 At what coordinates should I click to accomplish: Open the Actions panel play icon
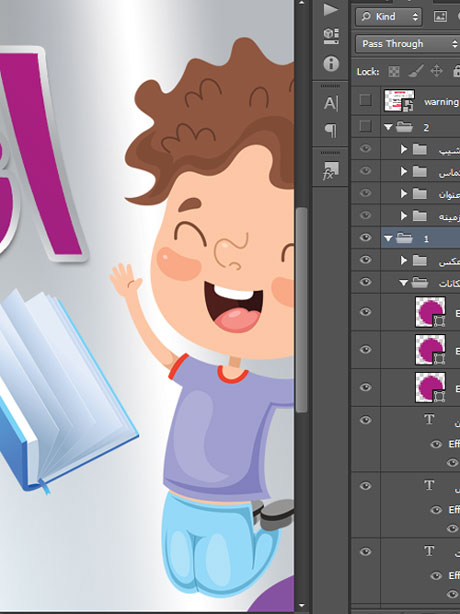click(x=331, y=9)
